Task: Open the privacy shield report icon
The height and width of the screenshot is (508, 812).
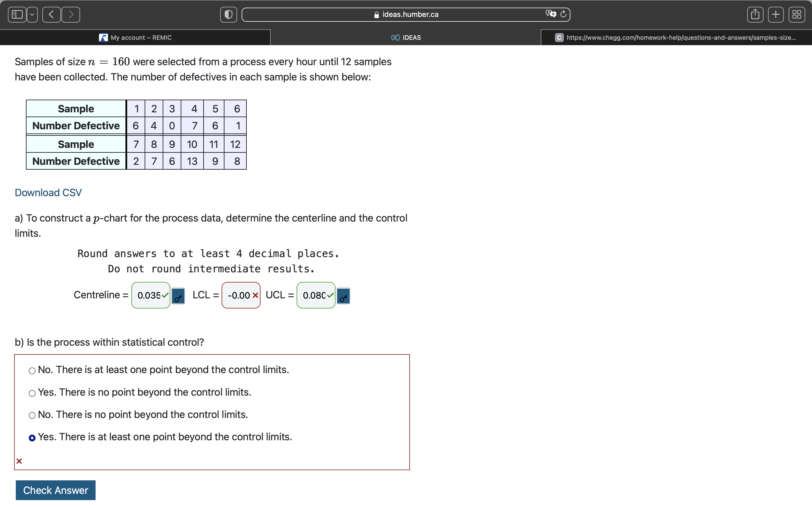Action: (228, 14)
